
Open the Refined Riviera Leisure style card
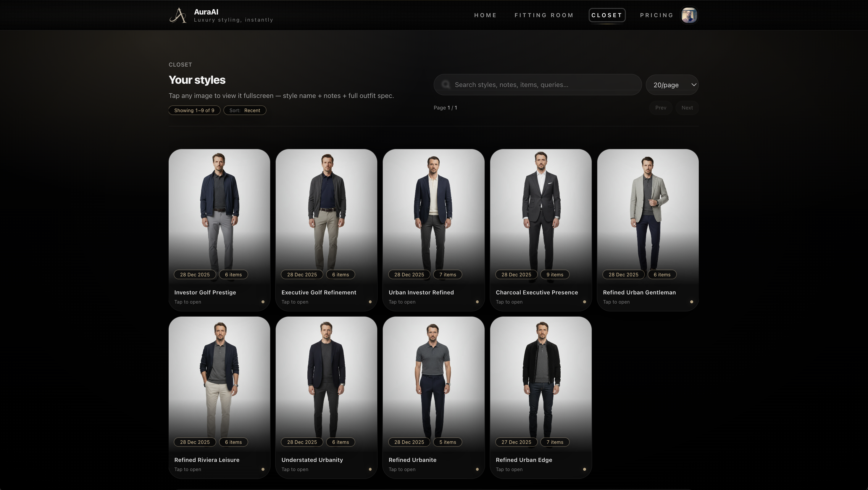pyautogui.click(x=219, y=384)
